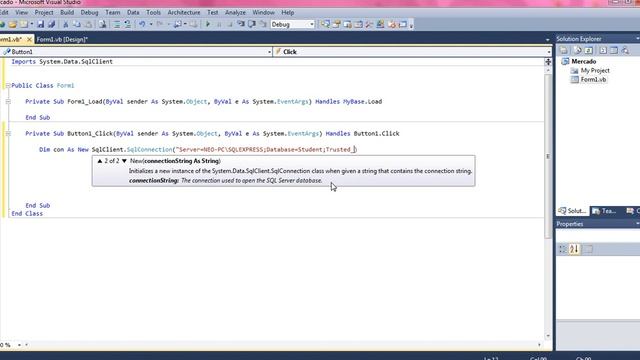Open the Debug menu
This screenshot has width=640, height=360.
pos(89,13)
